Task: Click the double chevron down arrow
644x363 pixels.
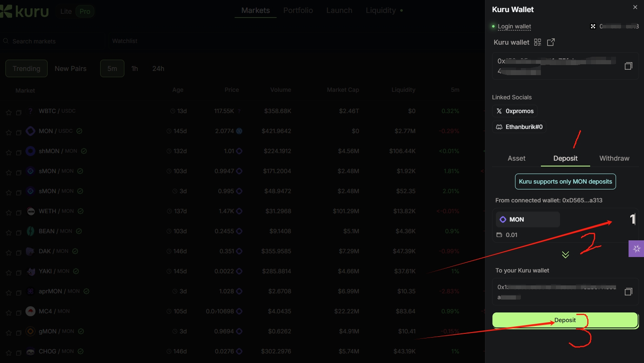Action: pos(565,255)
